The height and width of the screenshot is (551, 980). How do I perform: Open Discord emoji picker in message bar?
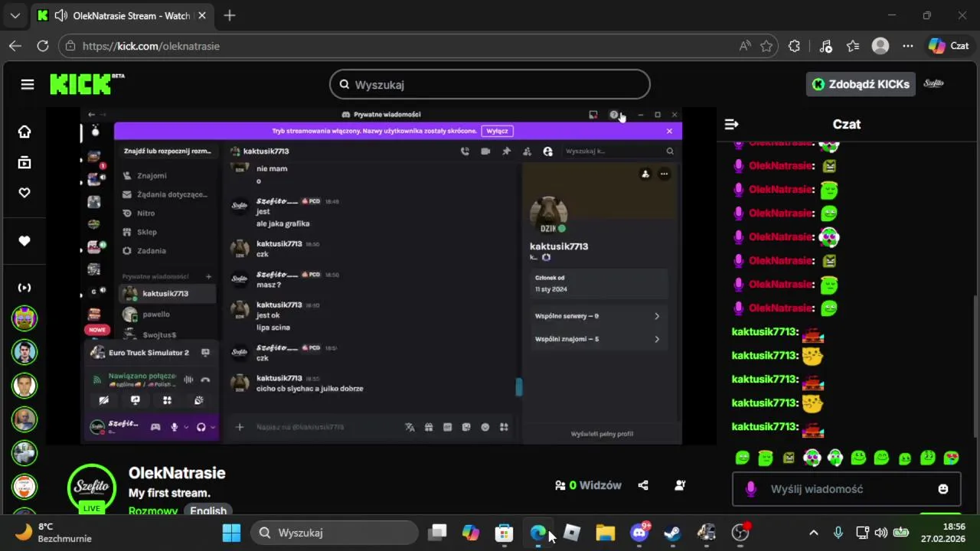point(485,427)
